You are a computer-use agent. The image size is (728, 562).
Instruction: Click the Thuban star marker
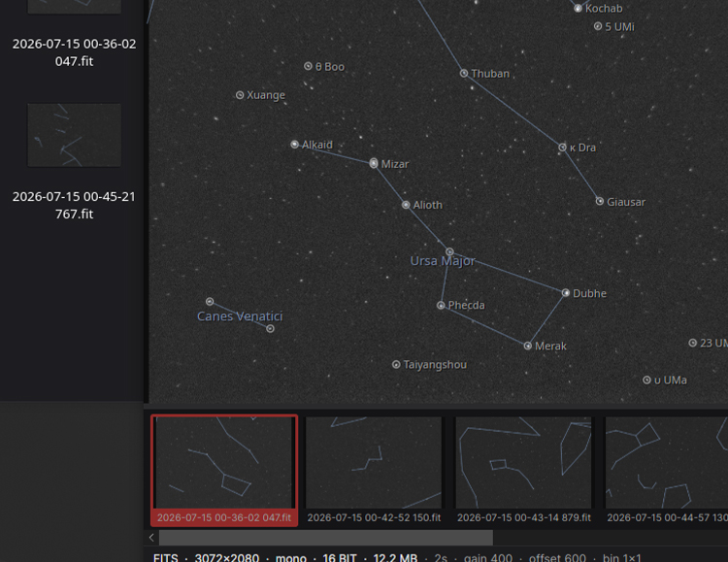pyautogui.click(x=464, y=73)
